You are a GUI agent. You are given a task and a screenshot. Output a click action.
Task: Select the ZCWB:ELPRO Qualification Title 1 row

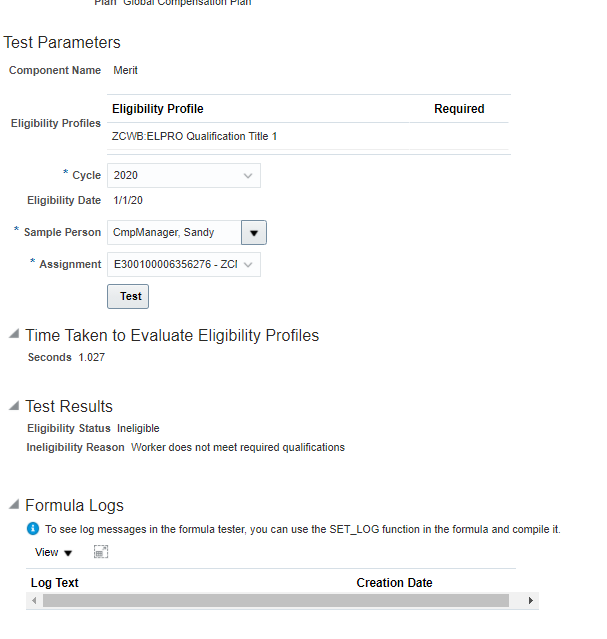coord(195,136)
